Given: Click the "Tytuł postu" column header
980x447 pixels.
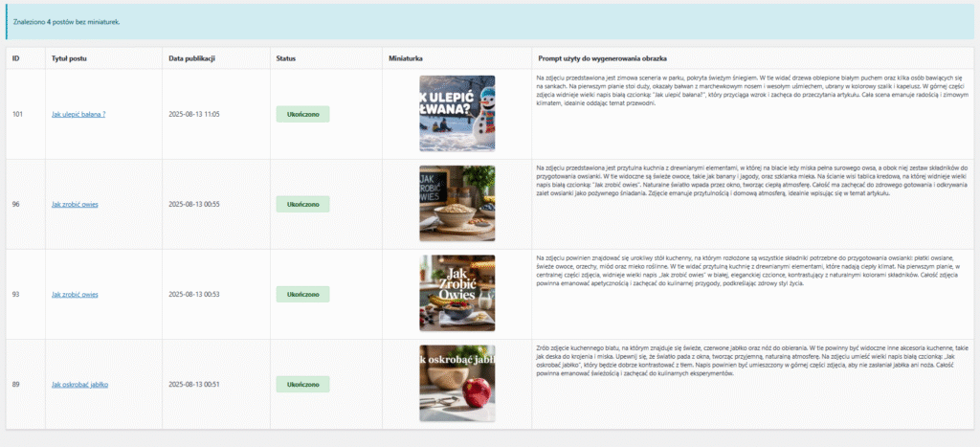Looking at the screenshot, I should [68, 58].
